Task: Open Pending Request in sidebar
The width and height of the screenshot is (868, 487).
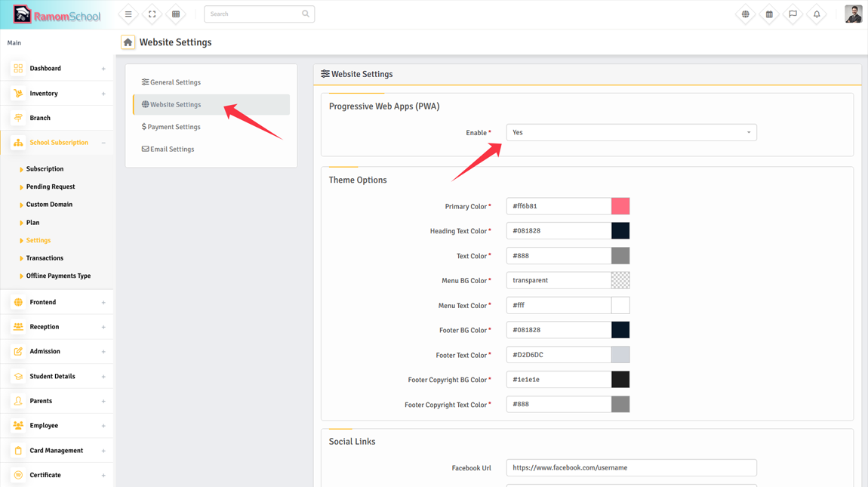Action: [x=51, y=186]
